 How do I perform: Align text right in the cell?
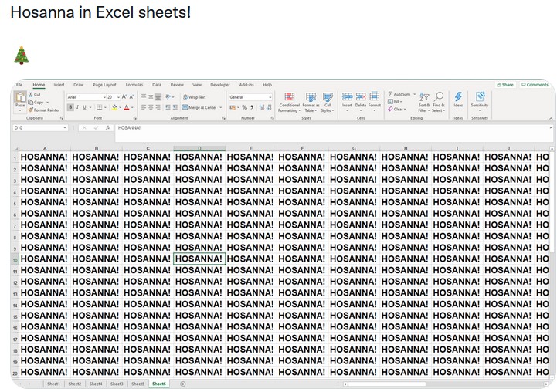pos(158,107)
